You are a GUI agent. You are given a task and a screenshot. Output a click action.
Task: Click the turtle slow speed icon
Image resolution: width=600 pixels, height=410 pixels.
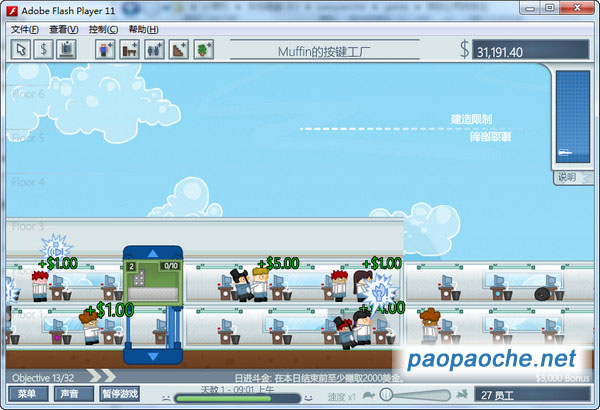pos(369,394)
